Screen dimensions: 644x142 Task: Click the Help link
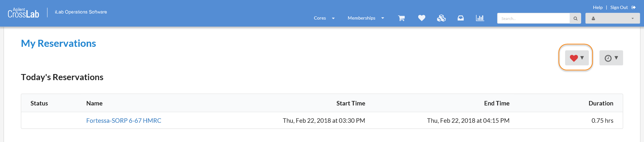tap(597, 7)
